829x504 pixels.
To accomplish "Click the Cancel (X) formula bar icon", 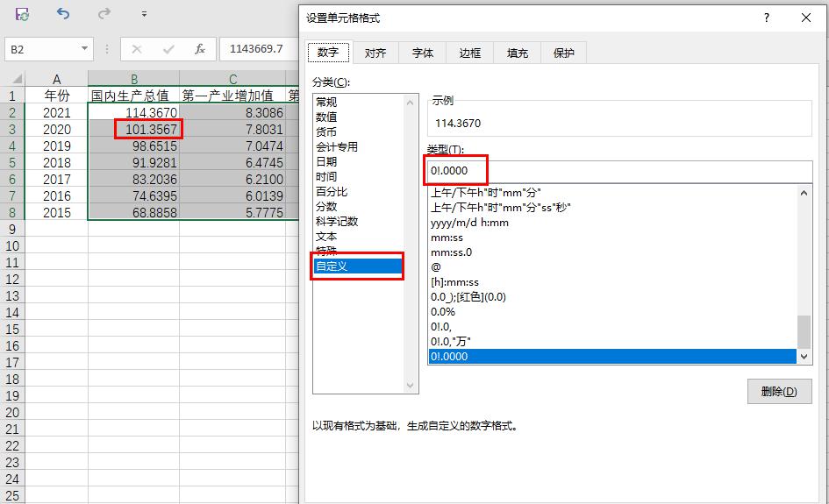I will pos(136,49).
